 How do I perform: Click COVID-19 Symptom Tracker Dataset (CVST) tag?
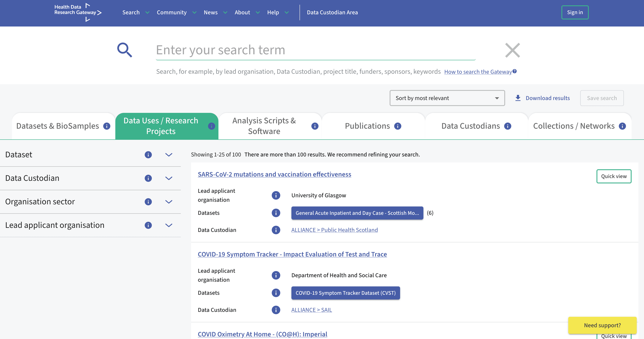(346, 293)
